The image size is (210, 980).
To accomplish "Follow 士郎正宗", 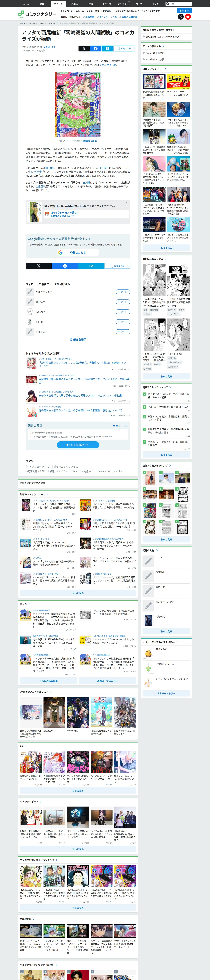I will point(123,332).
